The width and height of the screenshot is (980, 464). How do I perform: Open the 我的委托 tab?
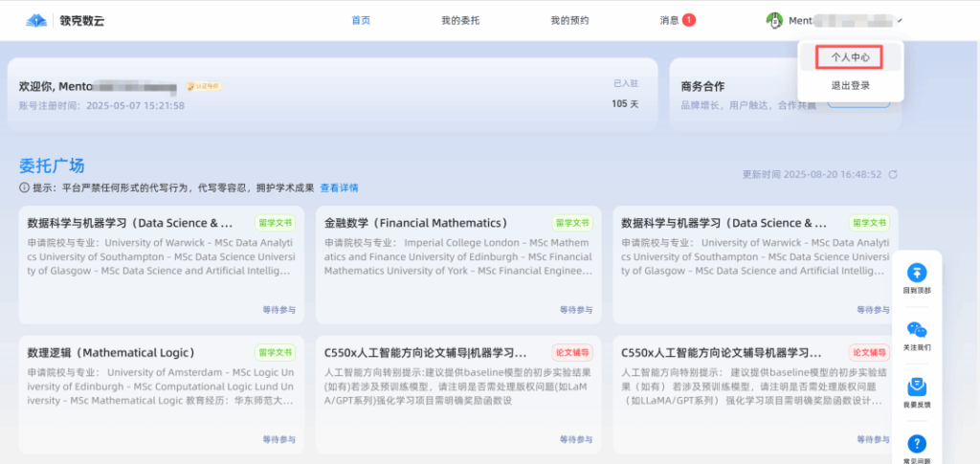(459, 20)
